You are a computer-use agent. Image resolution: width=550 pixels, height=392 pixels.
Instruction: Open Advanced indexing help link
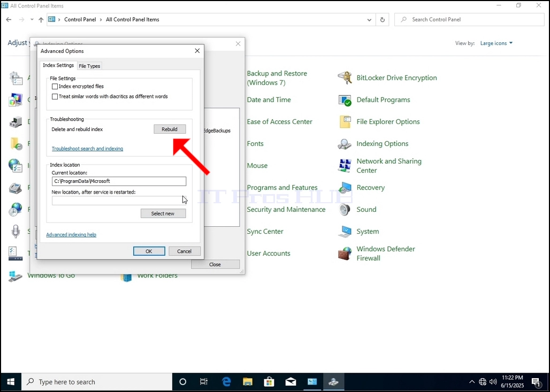tap(71, 235)
